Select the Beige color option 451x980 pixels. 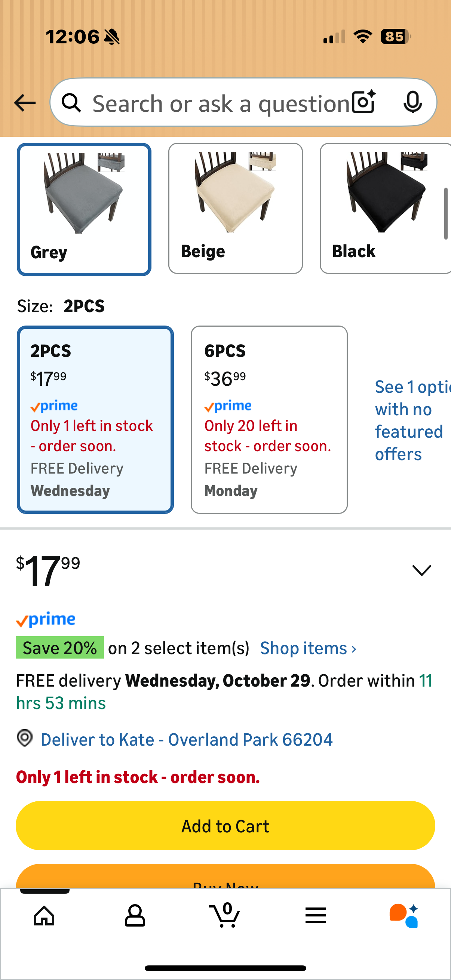235,209
